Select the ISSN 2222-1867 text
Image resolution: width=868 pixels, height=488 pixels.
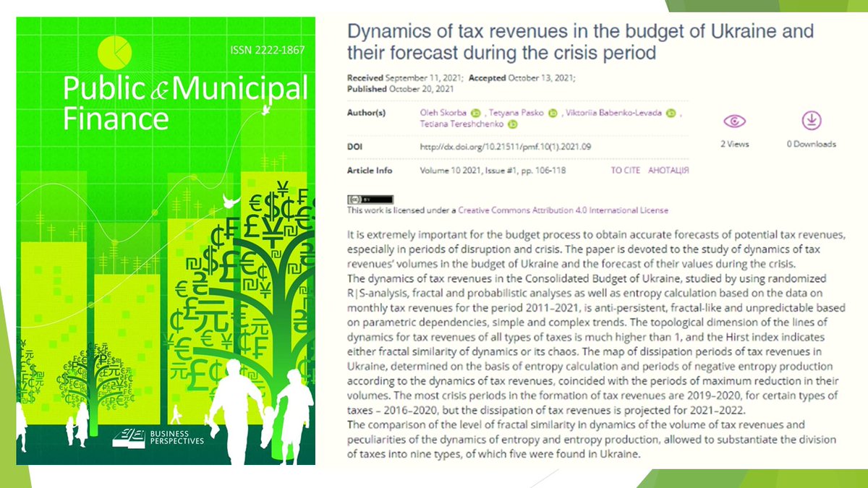coord(268,51)
